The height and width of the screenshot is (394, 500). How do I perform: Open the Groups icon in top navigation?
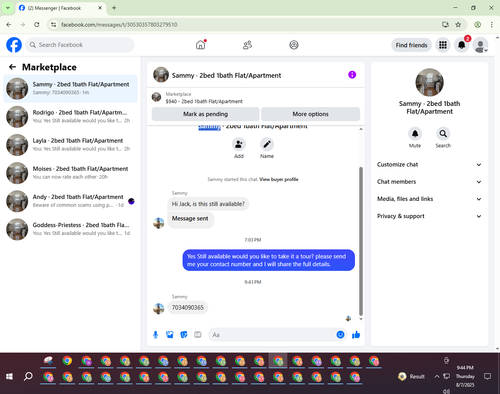coord(294,45)
